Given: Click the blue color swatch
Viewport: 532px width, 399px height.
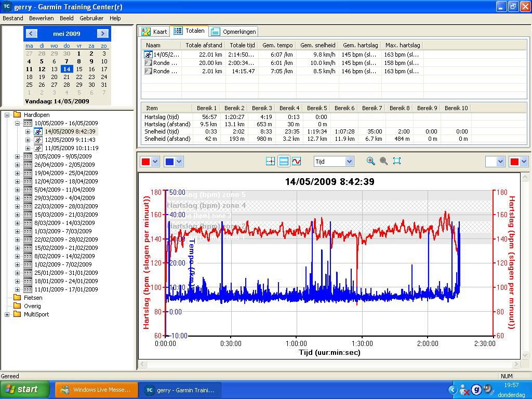Looking at the screenshot, I should [x=169, y=162].
